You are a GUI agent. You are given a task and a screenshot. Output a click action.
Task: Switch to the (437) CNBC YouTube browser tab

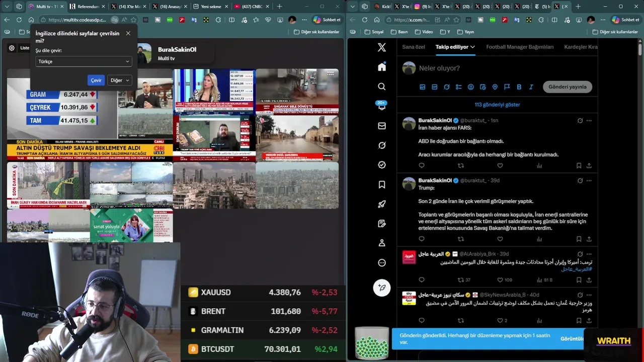click(251, 7)
